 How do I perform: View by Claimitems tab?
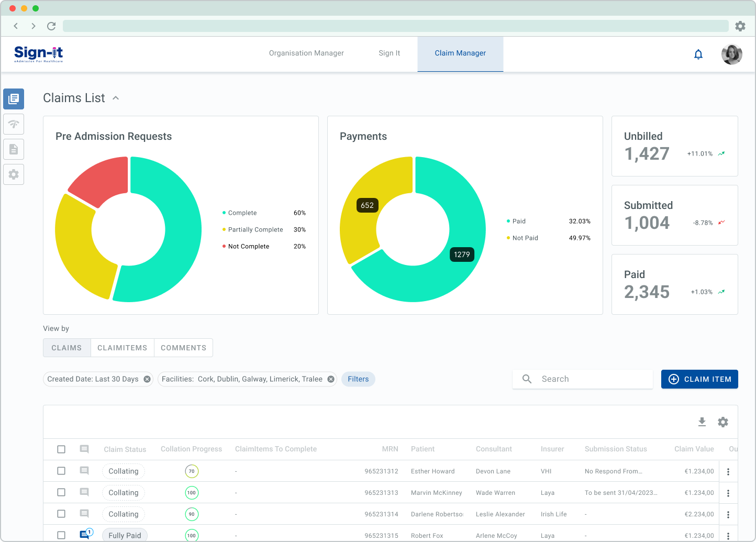(122, 348)
